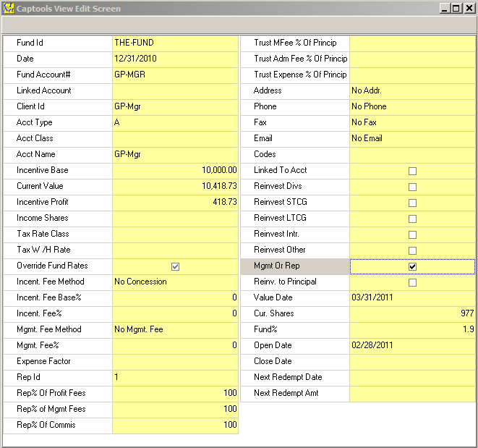
Task: Select the Rep Id field
Action: point(175,377)
